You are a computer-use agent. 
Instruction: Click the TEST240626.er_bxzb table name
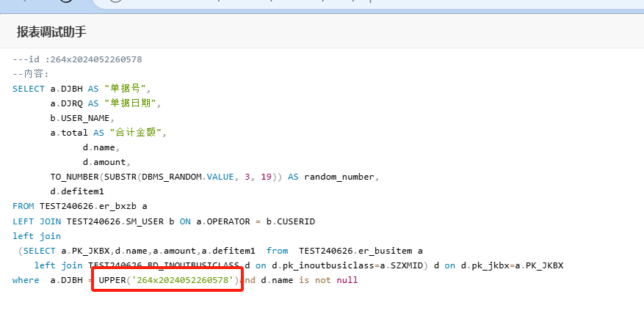coord(88,207)
